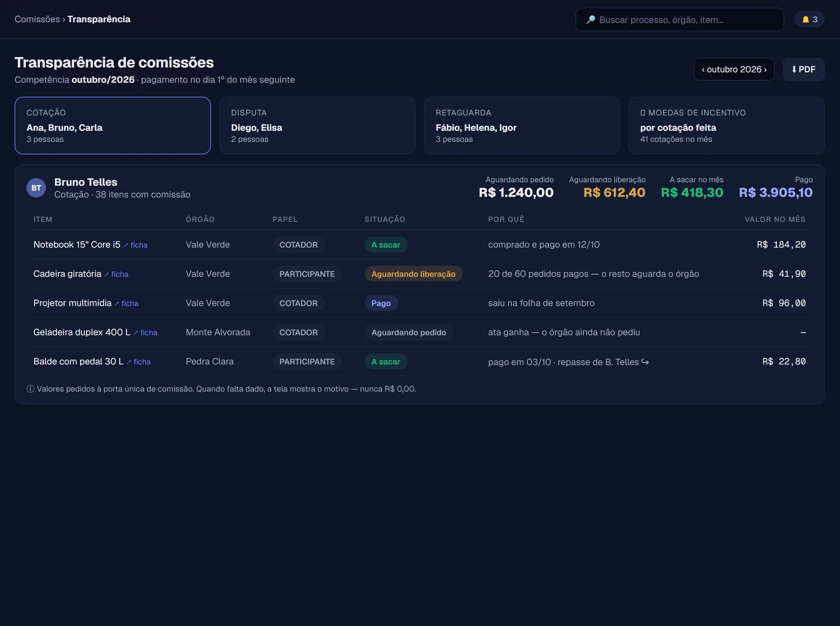Open ficha link for Balde com pedal 30 L

pyautogui.click(x=139, y=362)
